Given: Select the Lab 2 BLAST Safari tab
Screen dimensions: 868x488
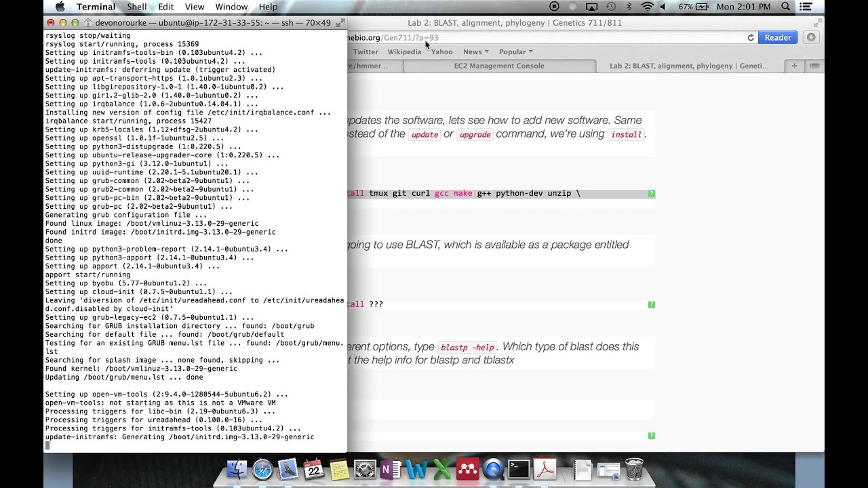Looking at the screenshot, I should 689,66.
